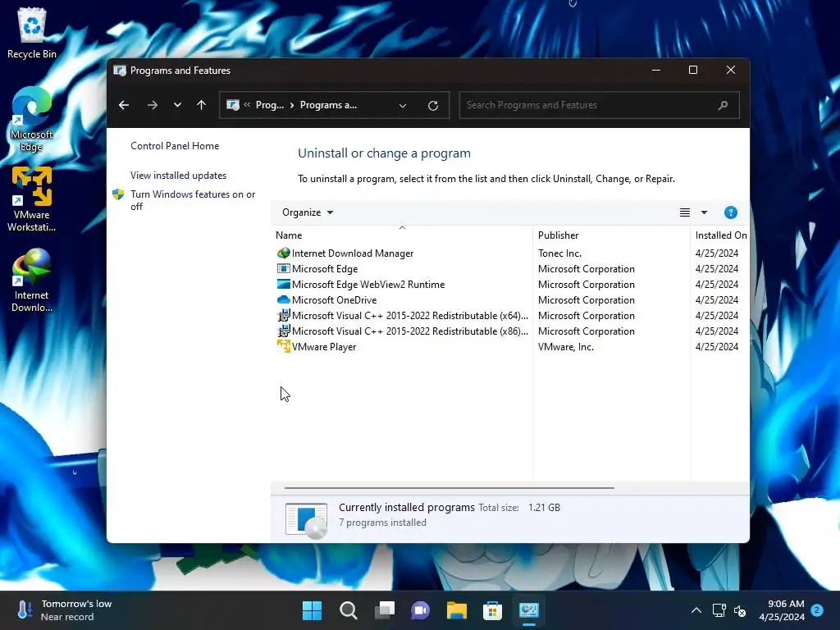The height and width of the screenshot is (630, 840).
Task: Select Internet Download Manager row icon
Action: tap(283, 253)
